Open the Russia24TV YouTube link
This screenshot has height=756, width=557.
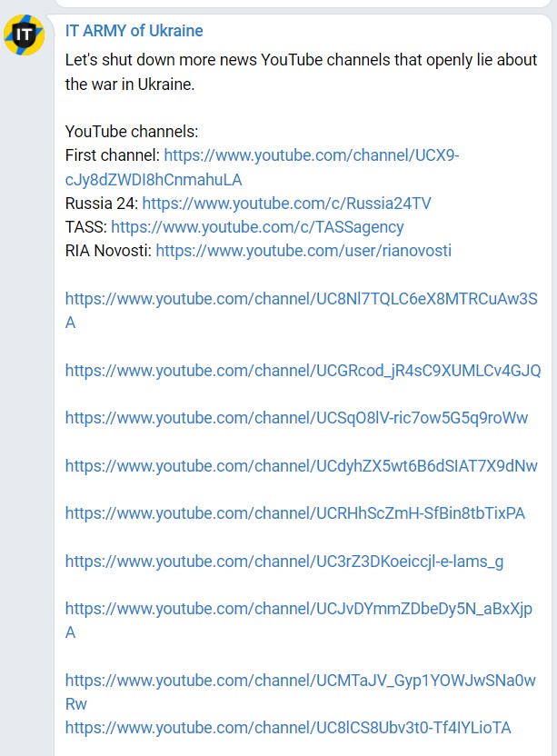[286, 204]
